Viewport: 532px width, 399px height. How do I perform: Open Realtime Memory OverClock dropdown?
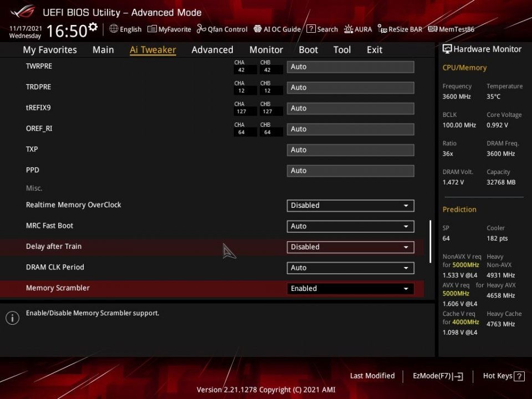coord(350,206)
